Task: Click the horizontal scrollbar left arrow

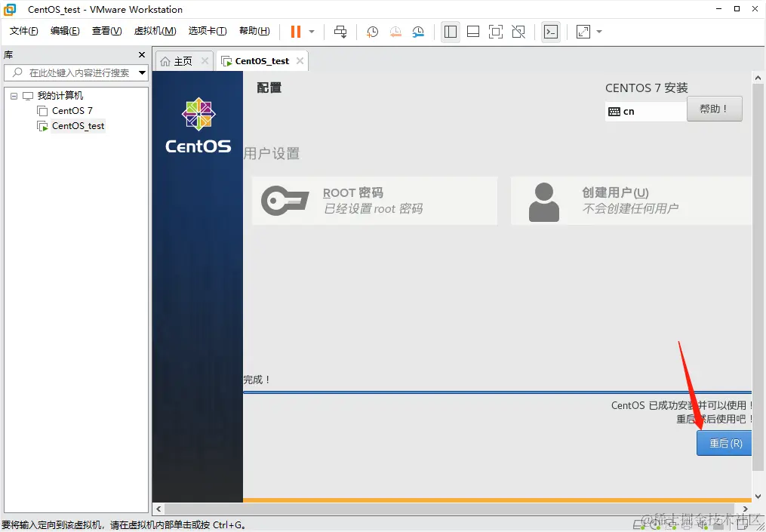Action: click(x=158, y=509)
